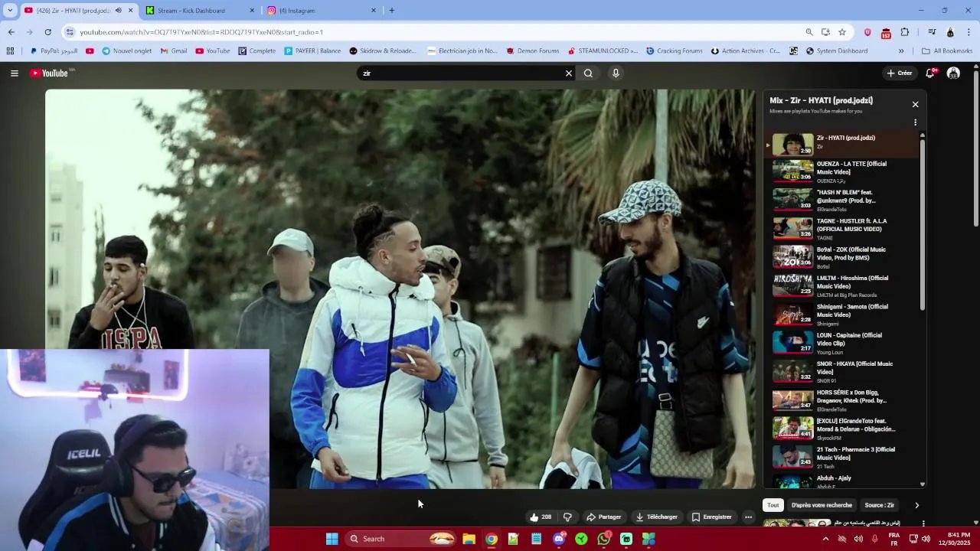Open PAYEER | Balance bookmark
This screenshot has width=980, height=551.
(312, 51)
